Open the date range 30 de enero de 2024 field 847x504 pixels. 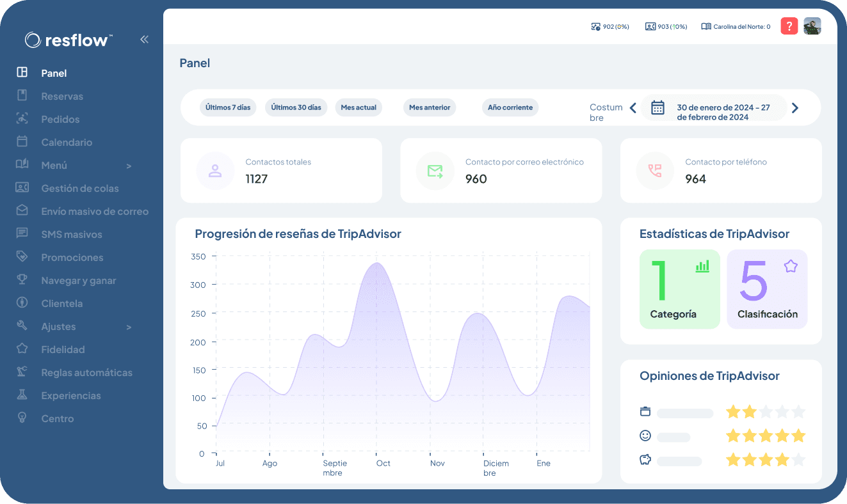pyautogui.click(x=714, y=107)
